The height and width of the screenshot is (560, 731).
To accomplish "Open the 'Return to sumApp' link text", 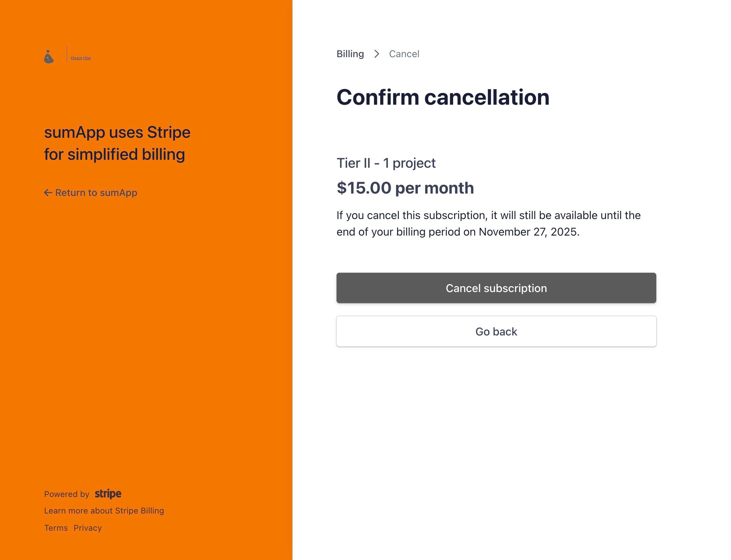I will (x=96, y=193).
